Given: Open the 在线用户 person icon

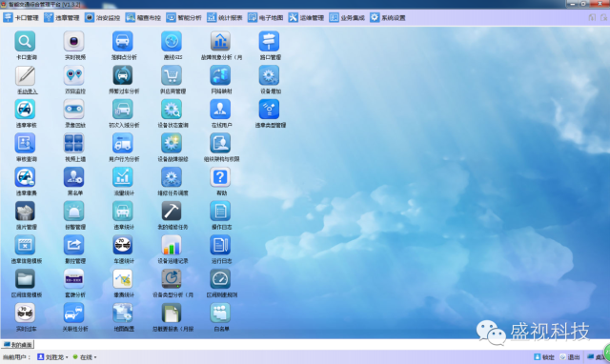Looking at the screenshot, I should (x=220, y=110).
